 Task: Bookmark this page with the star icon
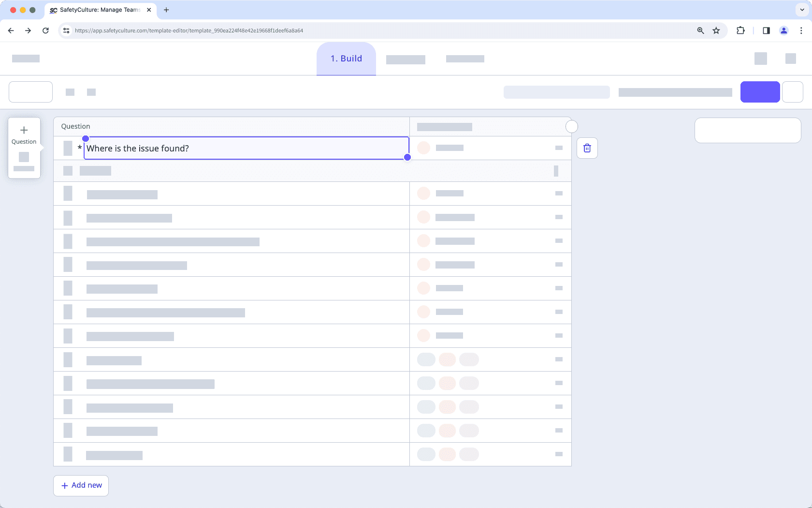pos(716,30)
